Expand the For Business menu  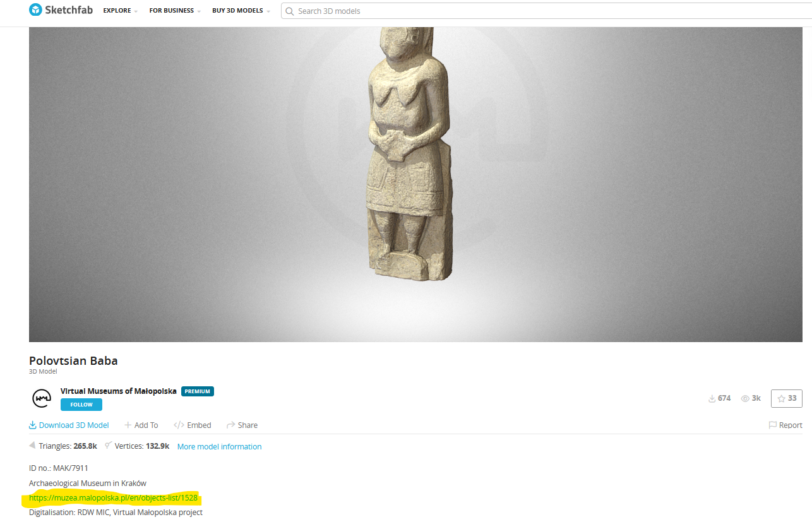click(174, 11)
